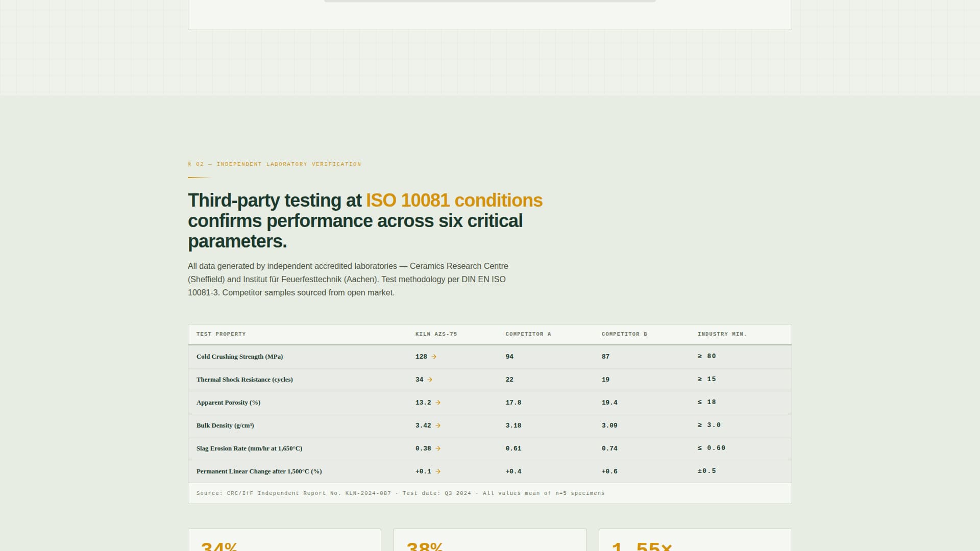Click the arrow icon beside Apparent Porosity value 13.2
Screen dimensions: 980x551
pyautogui.click(x=437, y=403)
